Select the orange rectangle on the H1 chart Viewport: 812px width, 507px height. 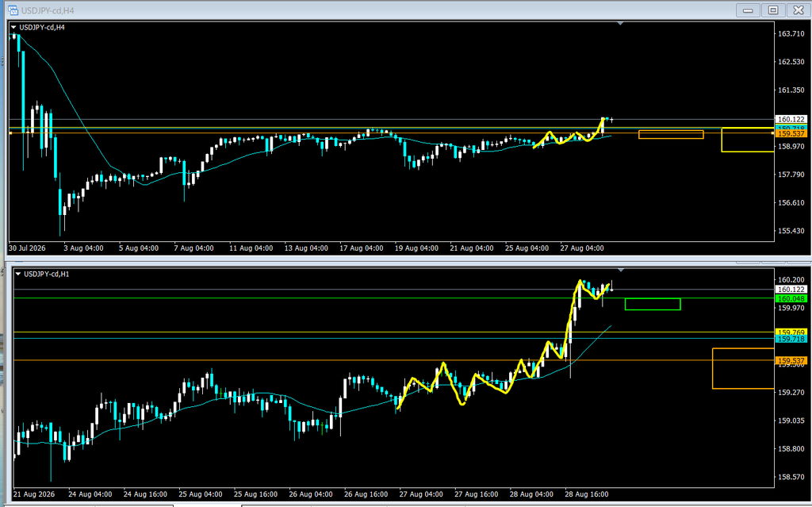click(x=743, y=368)
